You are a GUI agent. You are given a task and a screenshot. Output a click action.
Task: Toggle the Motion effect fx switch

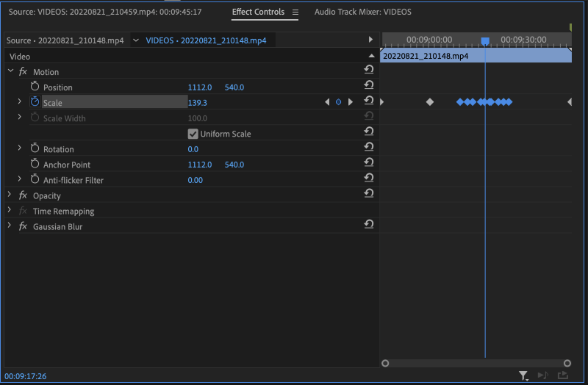point(23,71)
